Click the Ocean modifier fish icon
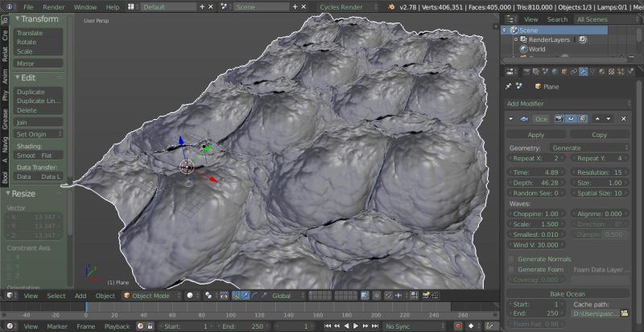 [x=524, y=119]
